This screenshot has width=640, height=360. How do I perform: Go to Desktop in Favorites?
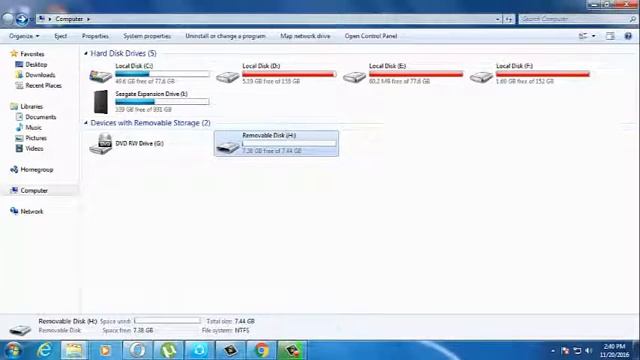pyautogui.click(x=36, y=64)
